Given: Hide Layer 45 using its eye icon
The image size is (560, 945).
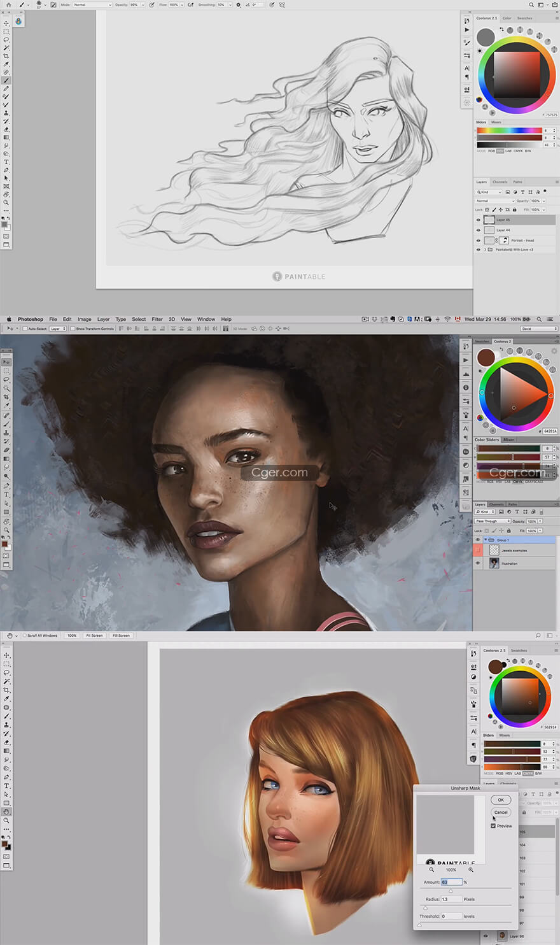Looking at the screenshot, I should coord(479,220).
